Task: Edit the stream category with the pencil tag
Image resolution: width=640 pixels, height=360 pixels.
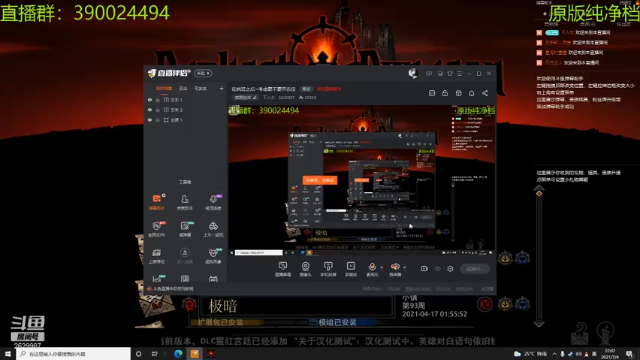Action: (246, 98)
